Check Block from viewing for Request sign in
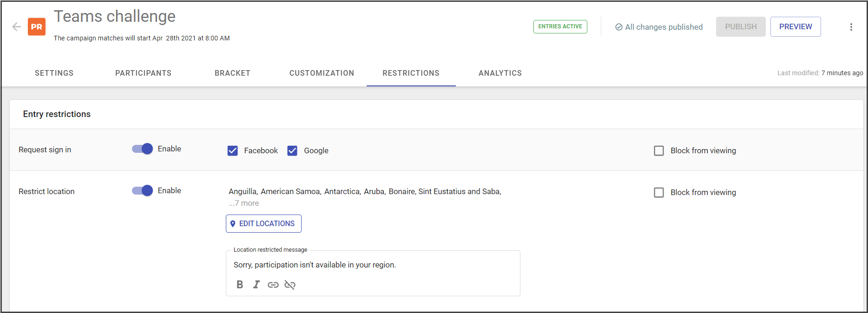 [659, 150]
